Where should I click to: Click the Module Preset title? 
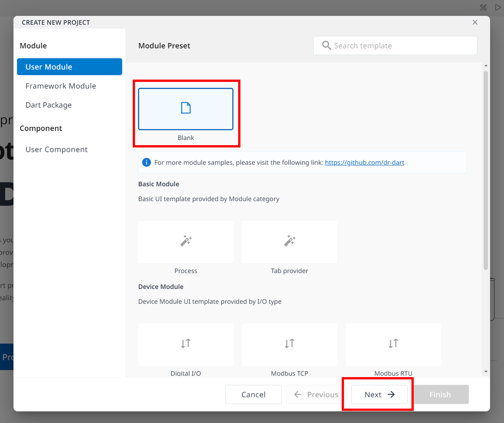point(164,46)
